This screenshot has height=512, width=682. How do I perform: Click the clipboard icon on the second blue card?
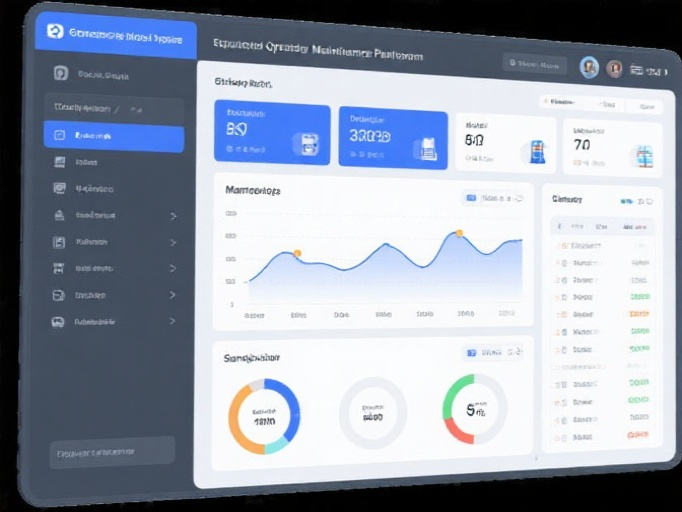[428, 149]
